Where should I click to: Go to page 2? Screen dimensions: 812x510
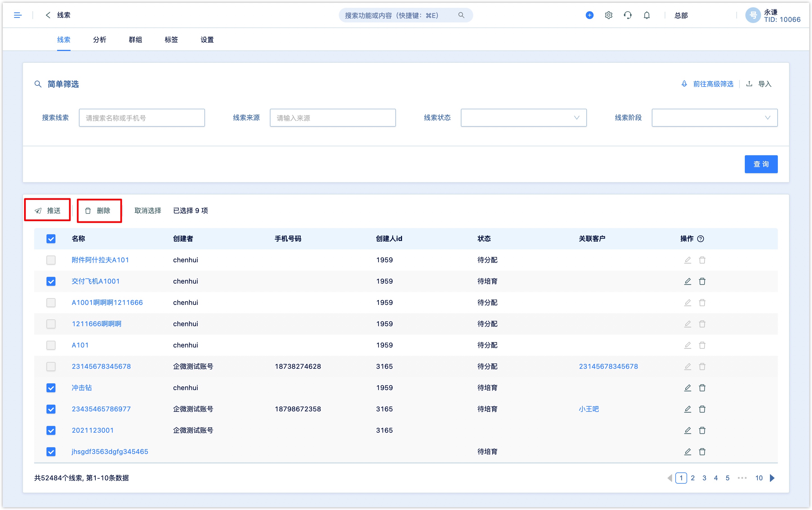pos(692,477)
